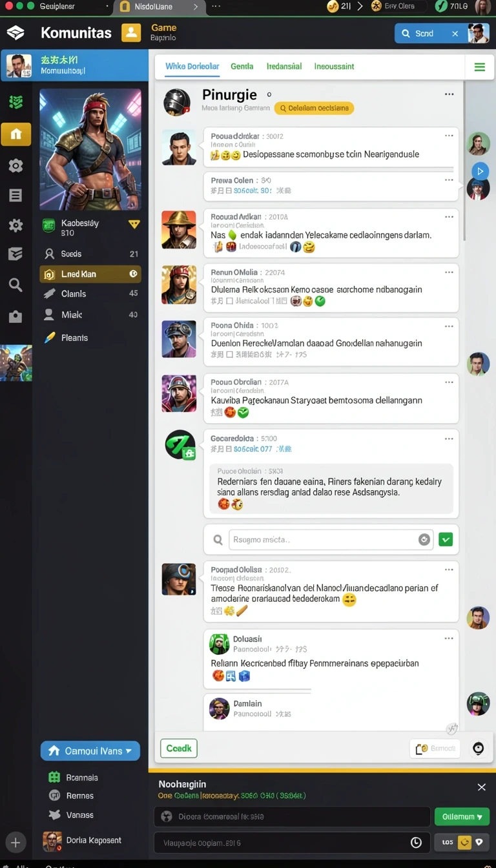Open the hamburger menu next to tabs

[480, 67]
